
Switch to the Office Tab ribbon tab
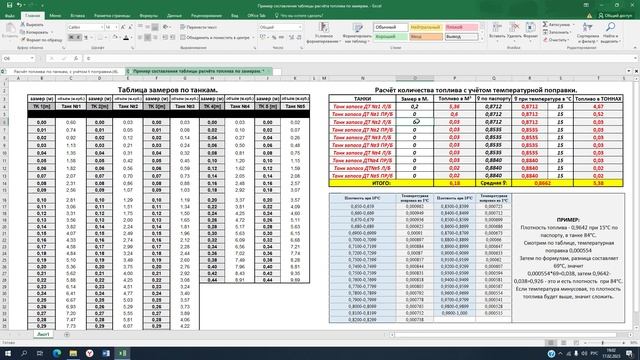point(256,16)
